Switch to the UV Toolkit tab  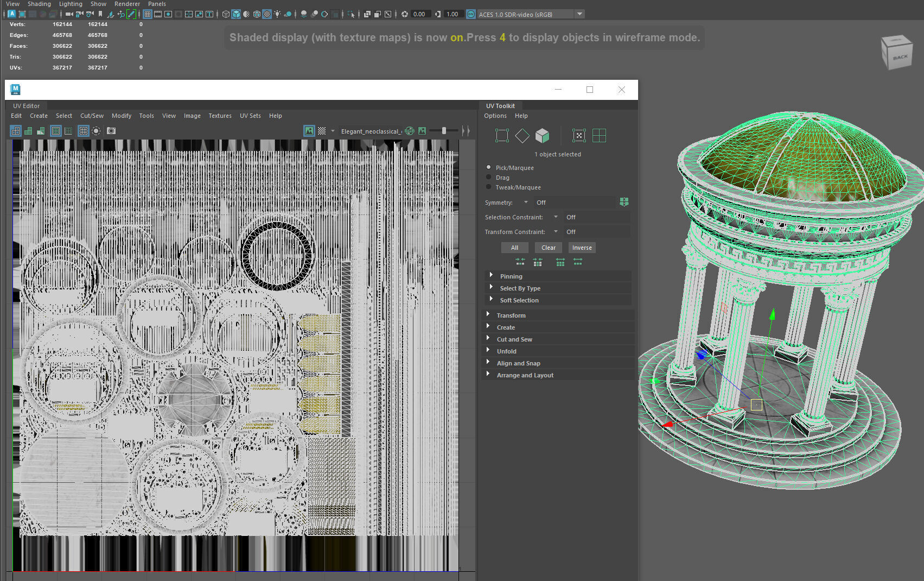[x=500, y=106]
